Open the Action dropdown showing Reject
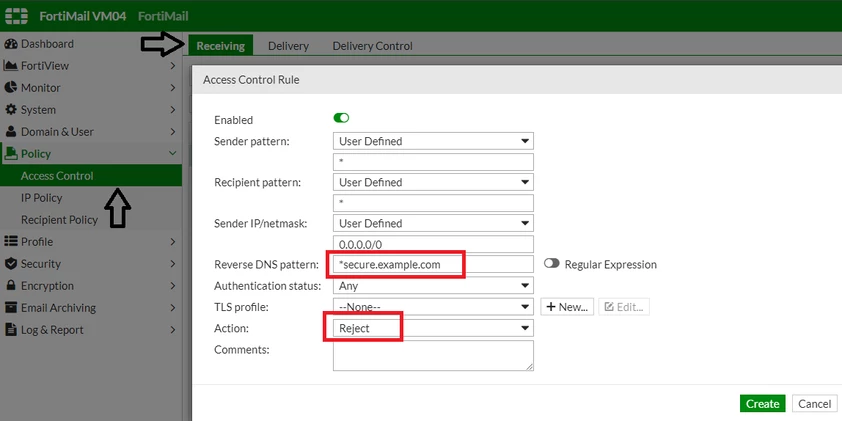 (433, 328)
